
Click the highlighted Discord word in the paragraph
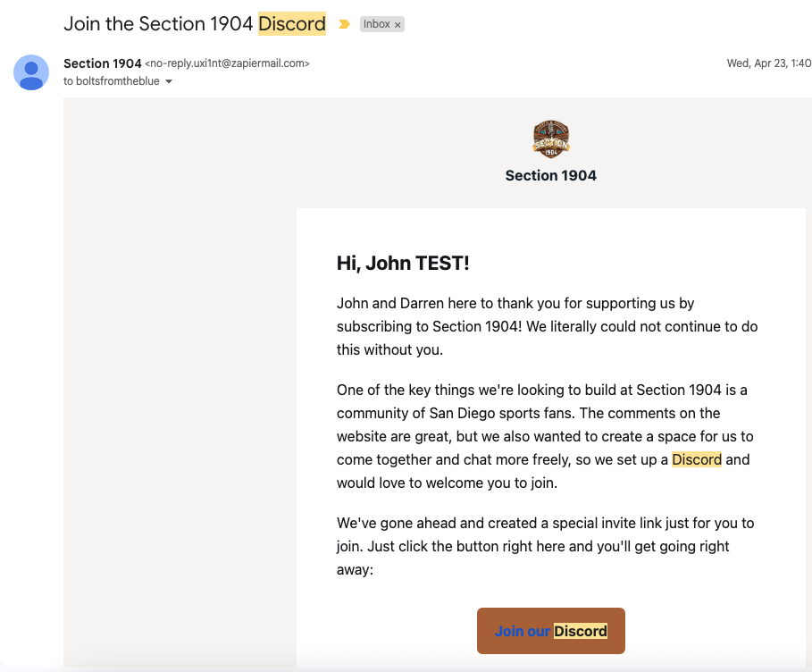click(x=697, y=459)
